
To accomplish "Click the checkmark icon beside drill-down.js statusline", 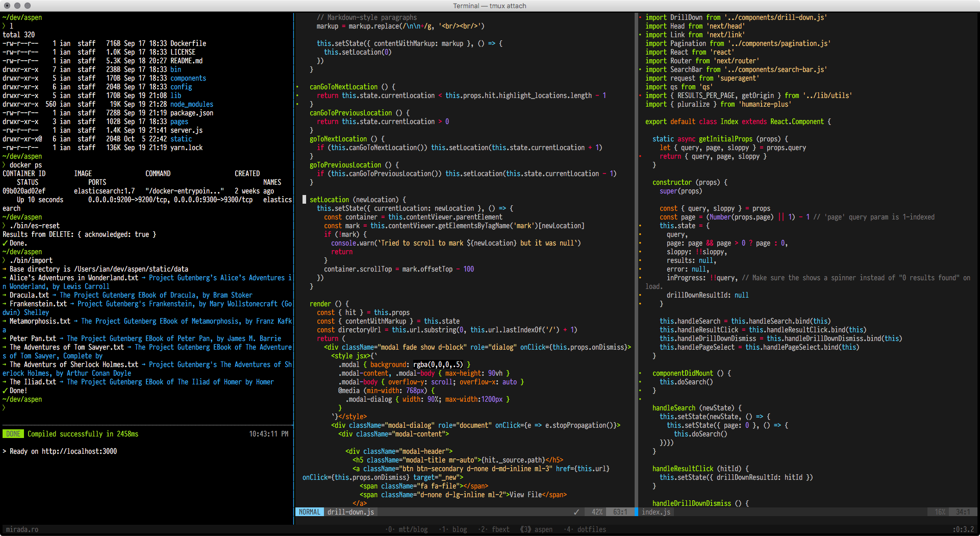I will (x=576, y=511).
